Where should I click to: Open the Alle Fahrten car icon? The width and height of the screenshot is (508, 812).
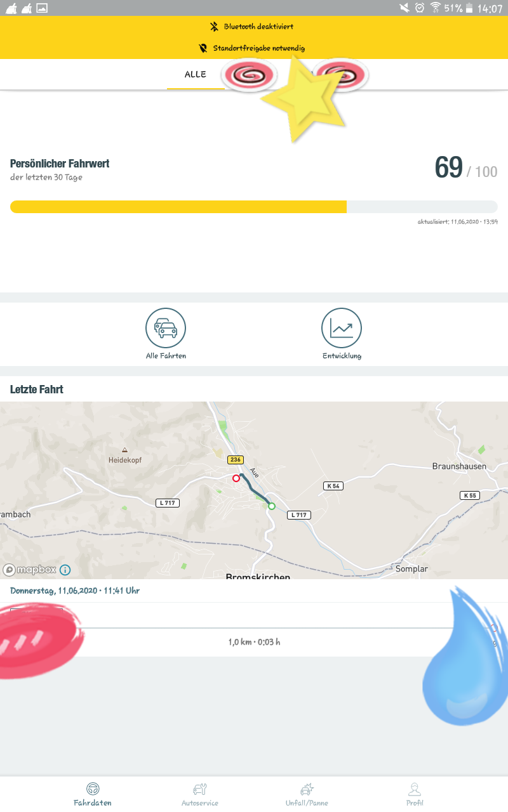click(166, 328)
